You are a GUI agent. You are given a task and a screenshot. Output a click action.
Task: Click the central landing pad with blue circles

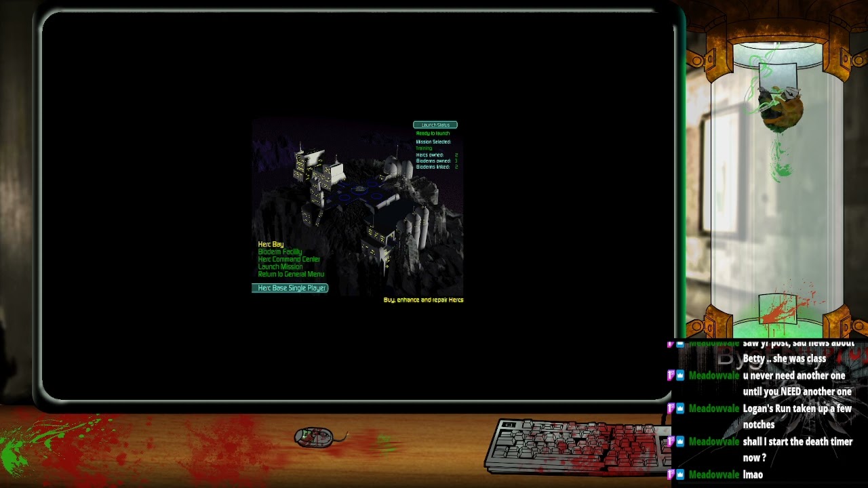pos(359,190)
